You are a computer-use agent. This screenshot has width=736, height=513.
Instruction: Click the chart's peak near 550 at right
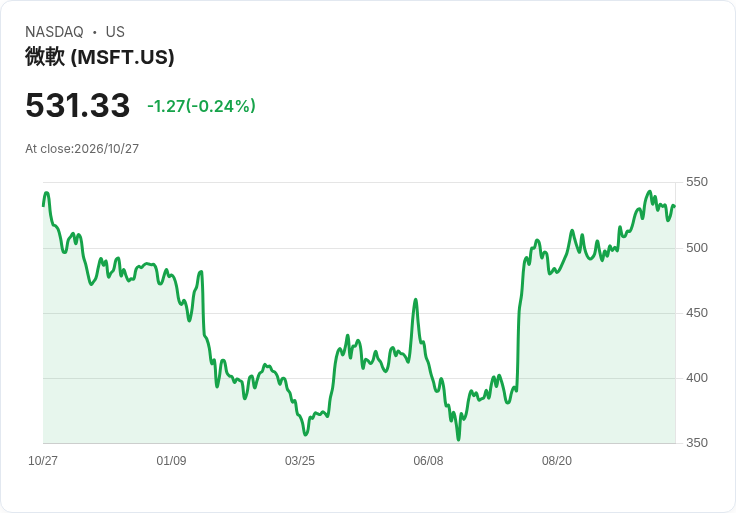(650, 191)
